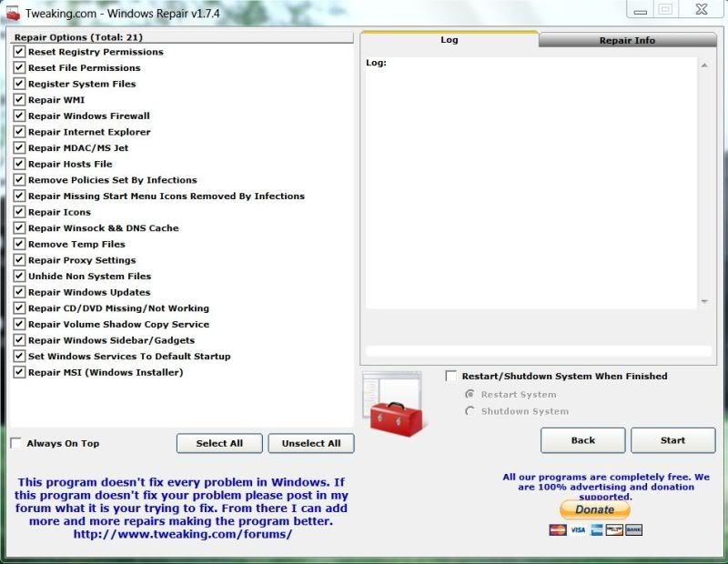
Task: Toggle Repair WMI checkbox
Action: click(19, 99)
